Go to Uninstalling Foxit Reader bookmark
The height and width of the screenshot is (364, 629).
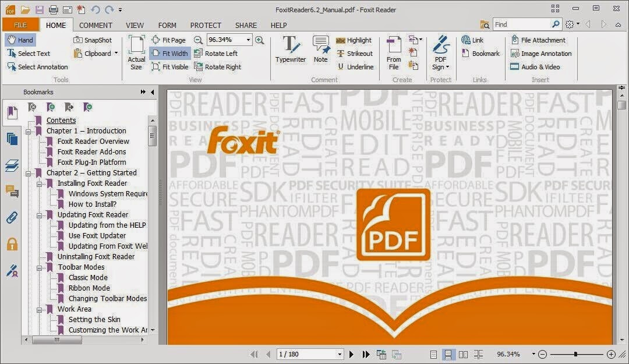pos(96,256)
